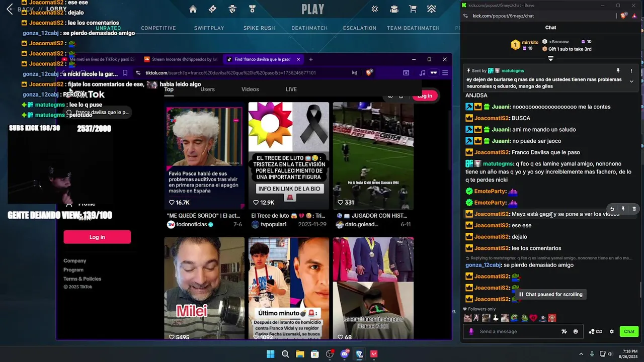Resume chat via 'Chat paused for scrolling'
Image resolution: width=644 pixels, height=362 pixels.
point(550,295)
